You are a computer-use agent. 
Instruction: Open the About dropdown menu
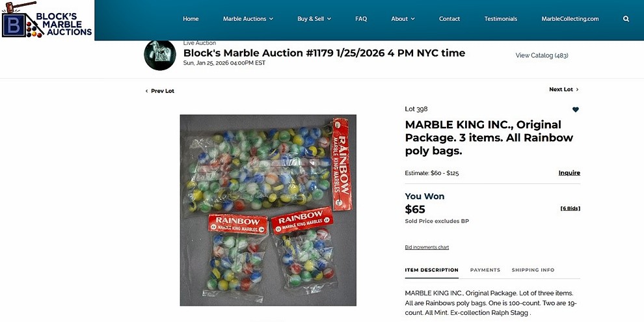[x=403, y=19]
